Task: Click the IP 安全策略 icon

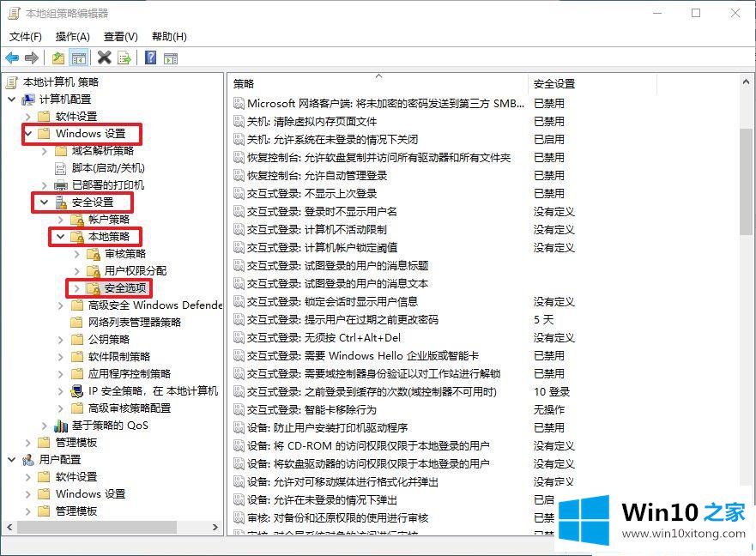Action: [x=77, y=390]
